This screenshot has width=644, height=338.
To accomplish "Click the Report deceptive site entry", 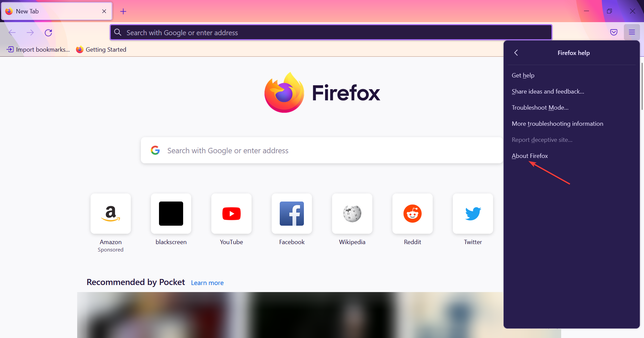I will coord(572,140).
